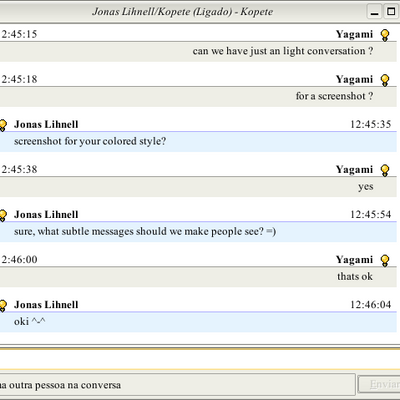
Task: Click the window title 'Jonas Lihnell/Kopete (Ligado) - Kopete'
Action: tap(183, 12)
